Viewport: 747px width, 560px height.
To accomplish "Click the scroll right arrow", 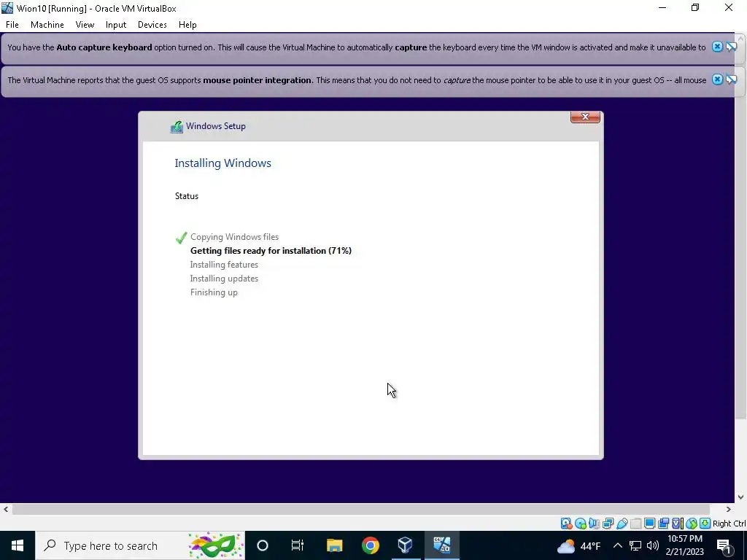I will click(729, 509).
